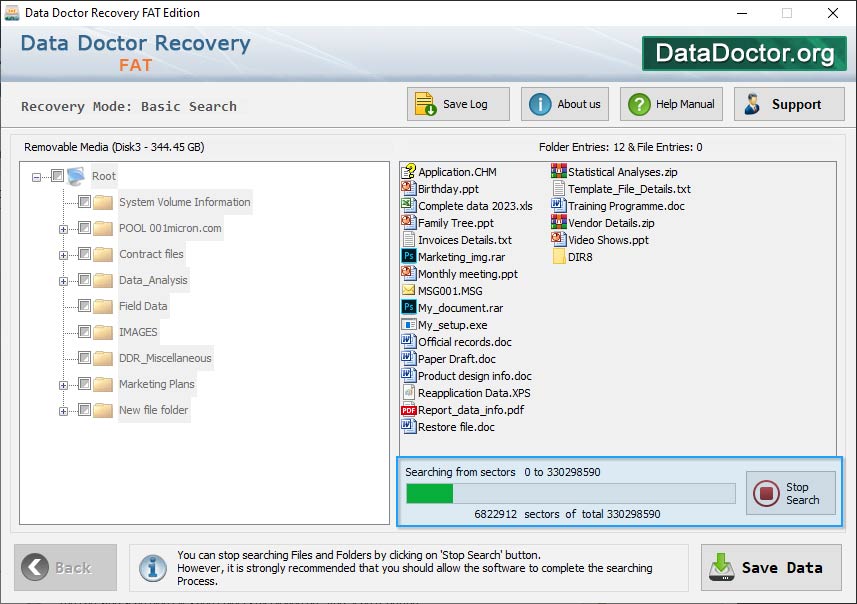
Task: Click the Folder Entries count label
Action: 620,147
